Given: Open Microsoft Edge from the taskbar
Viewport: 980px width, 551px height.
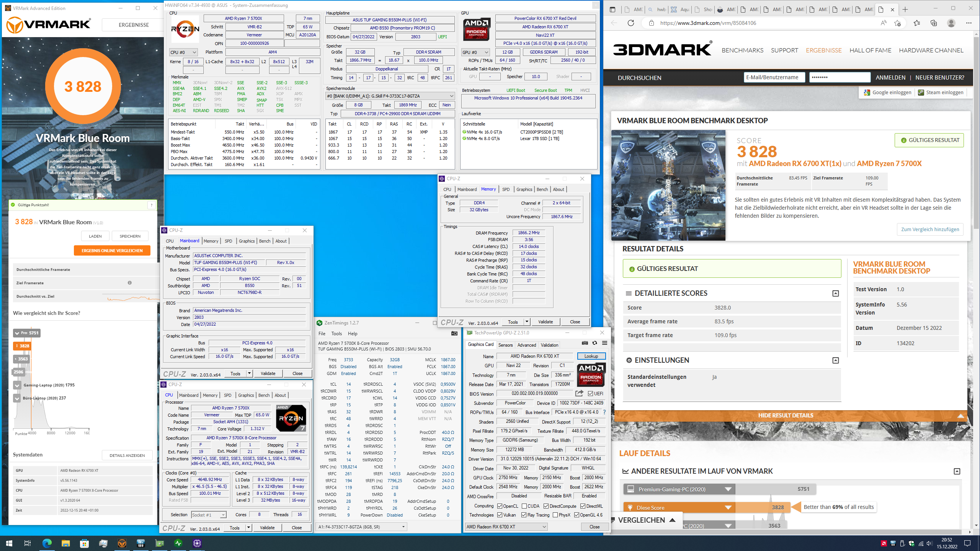Looking at the screenshot, I should tap(47, 543).
